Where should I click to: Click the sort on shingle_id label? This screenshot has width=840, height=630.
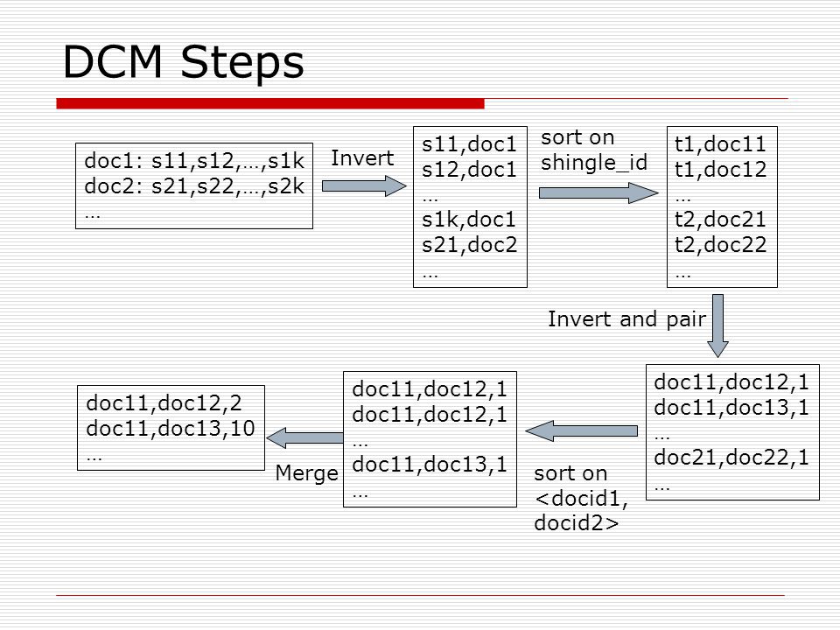click(593, 150)
